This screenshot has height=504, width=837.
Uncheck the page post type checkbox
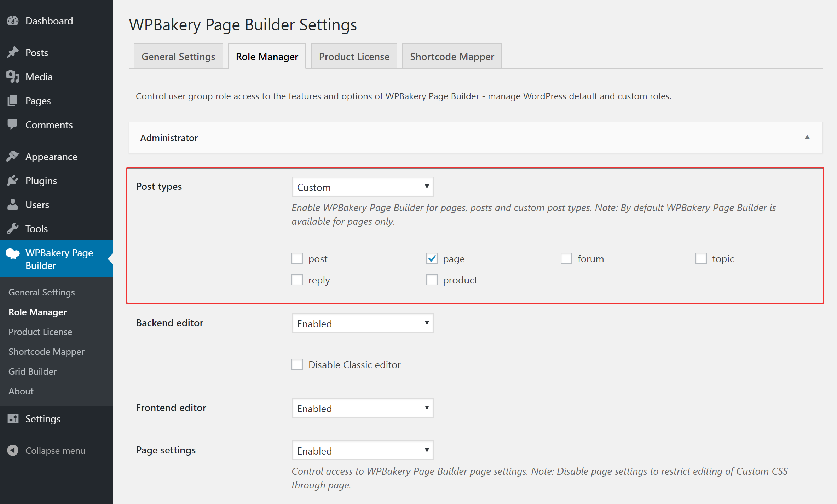coord(432,259)
